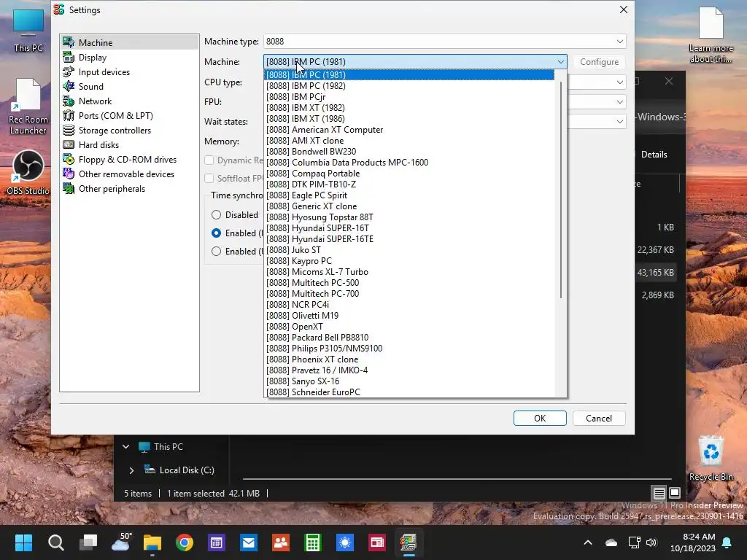Open the notifications bell
Viewport: 747px width, 560px height.
point(727,542)
